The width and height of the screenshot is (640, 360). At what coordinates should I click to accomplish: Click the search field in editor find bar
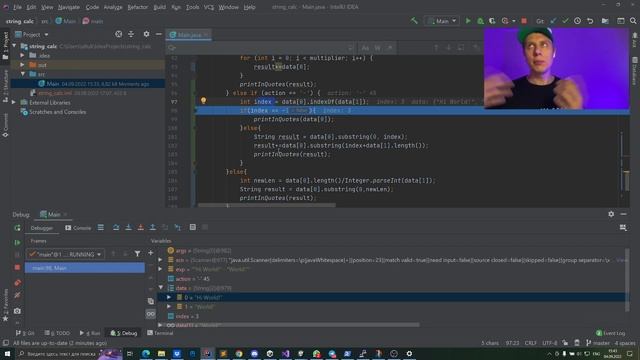(261, 48)
